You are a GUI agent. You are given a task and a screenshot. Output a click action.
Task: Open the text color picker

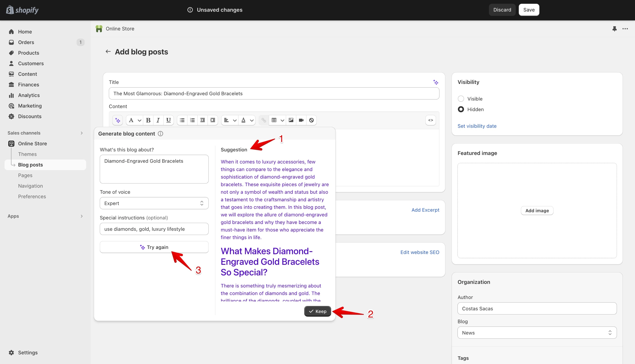[x=247, y=120]
